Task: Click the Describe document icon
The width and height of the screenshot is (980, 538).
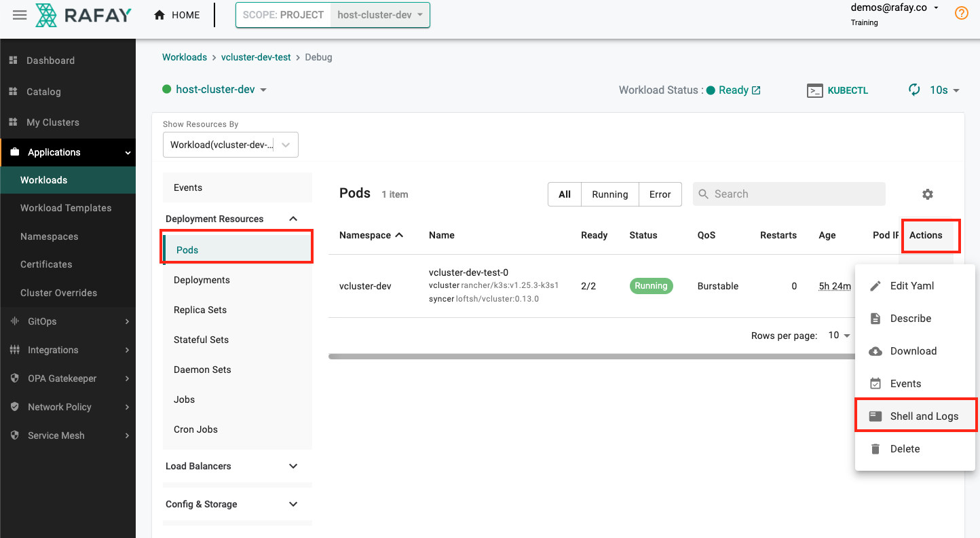Action: pyautogui.click(x=875, y=319)
